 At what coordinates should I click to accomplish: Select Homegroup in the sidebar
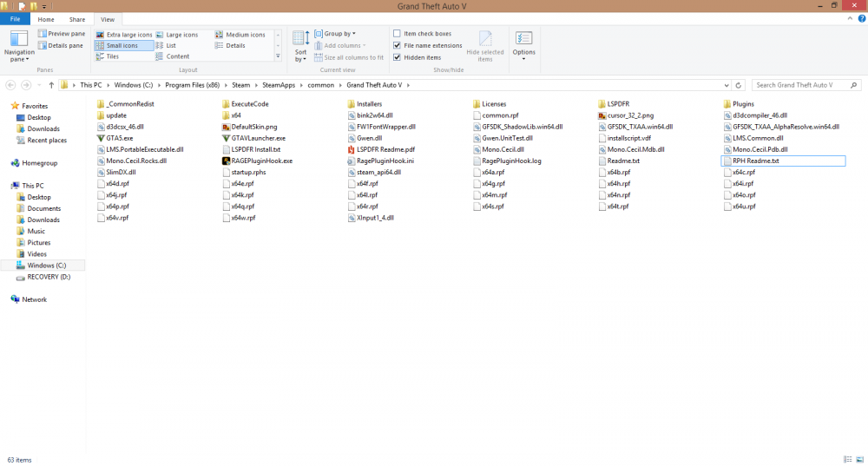point(39,163)
